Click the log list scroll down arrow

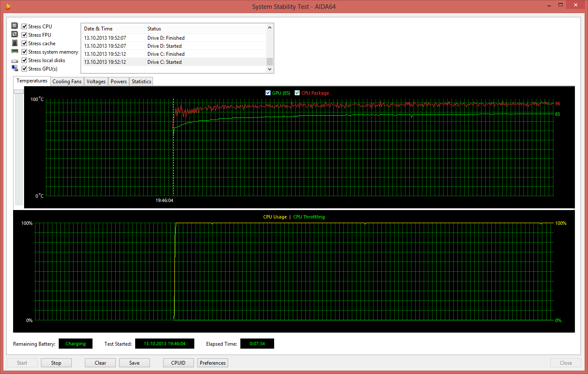270,69
